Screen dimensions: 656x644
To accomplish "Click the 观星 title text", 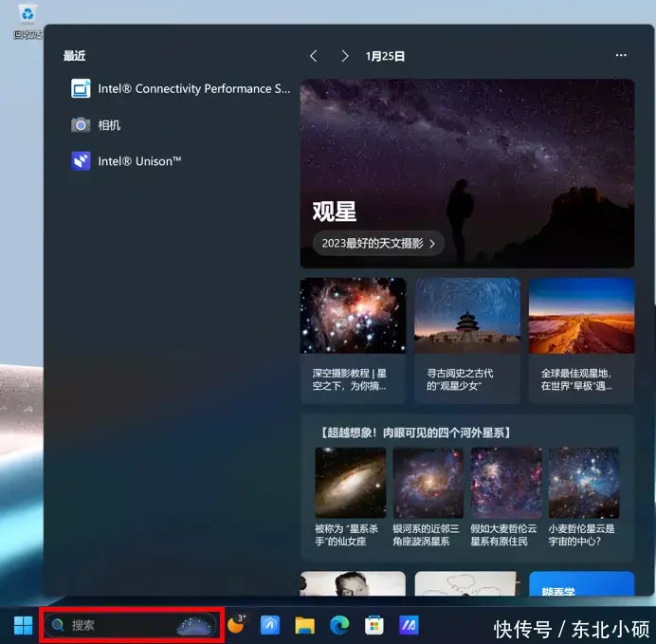I will click(335, 212).
